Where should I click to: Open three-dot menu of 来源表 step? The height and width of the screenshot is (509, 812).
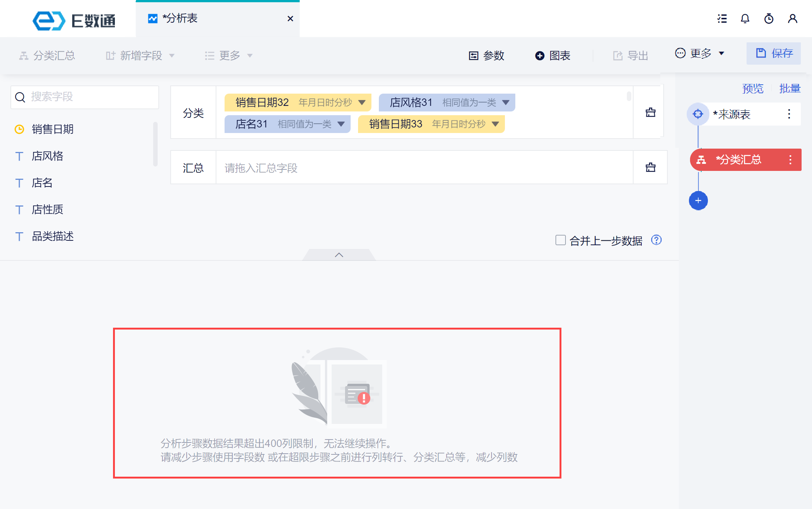point(789,114)
